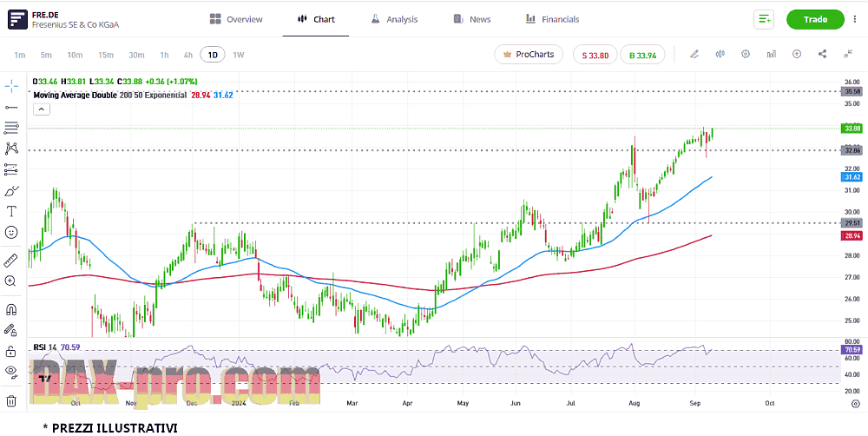
Task: Click the buy price B 33.94
Action: click(x=641, y=55)
